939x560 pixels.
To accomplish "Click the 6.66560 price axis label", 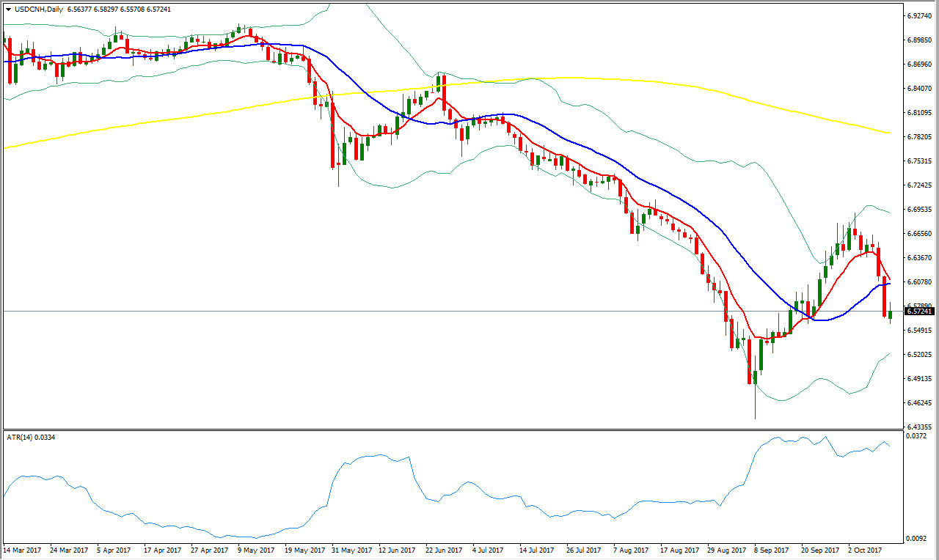I will [920, 233].
